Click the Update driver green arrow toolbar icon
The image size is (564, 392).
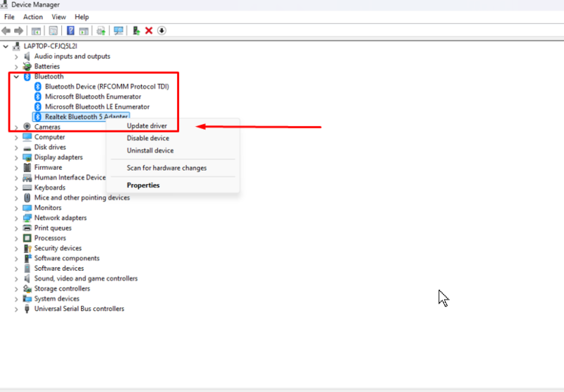click(x=136, y=31)
